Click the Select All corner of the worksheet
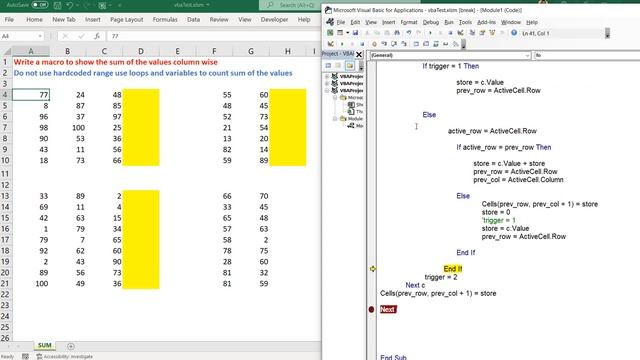The height and width of the screenshot is (360, 640). 6,51
